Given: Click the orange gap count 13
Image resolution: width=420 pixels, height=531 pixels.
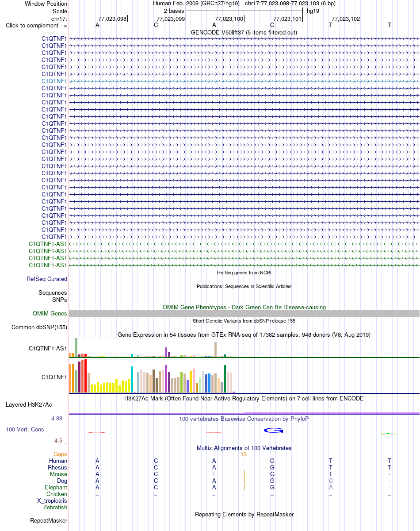Looking at the screenshot, I should [244, 454].
